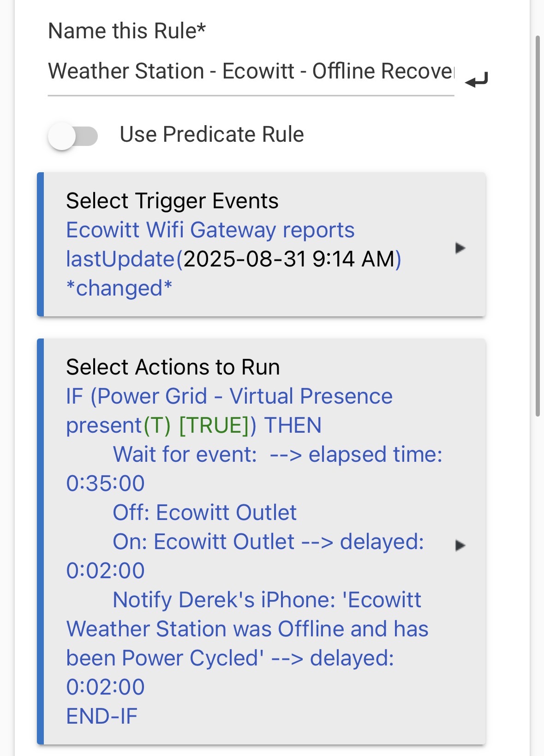Toggle the Use Predicate Rule switch
This screenshot has height=756, width=544.
click(x=73, y=136)
